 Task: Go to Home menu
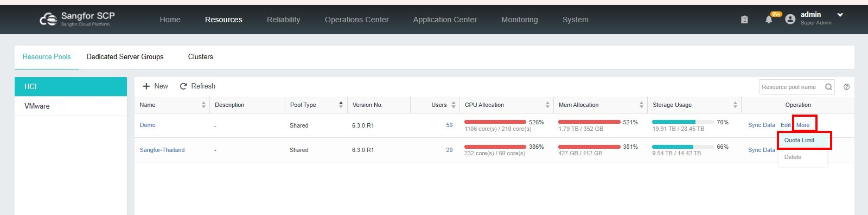coord(170,20)
